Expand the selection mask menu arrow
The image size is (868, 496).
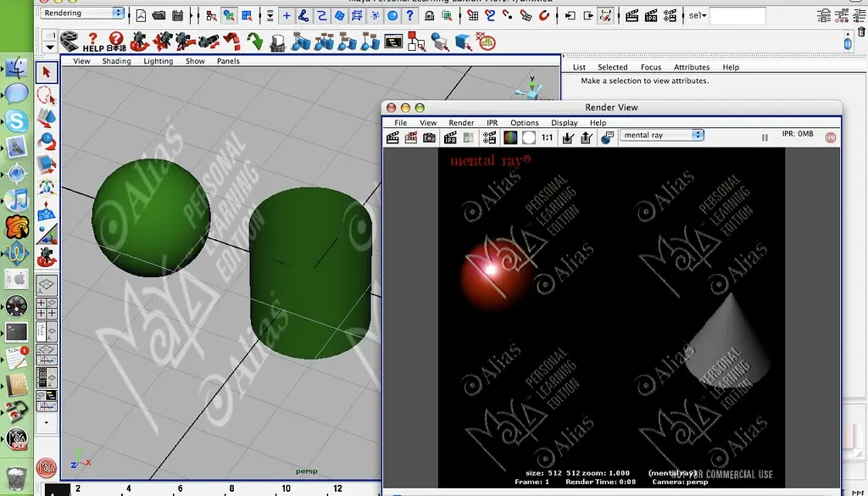[270, 16]
